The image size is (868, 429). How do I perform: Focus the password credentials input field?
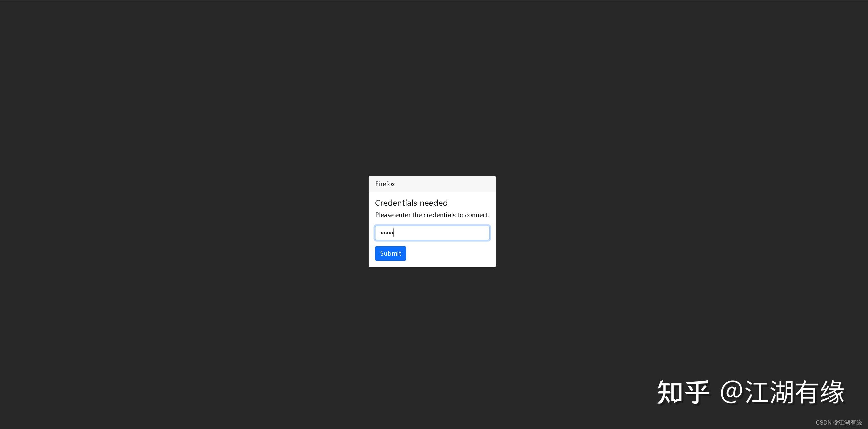(x=432, y=233)
